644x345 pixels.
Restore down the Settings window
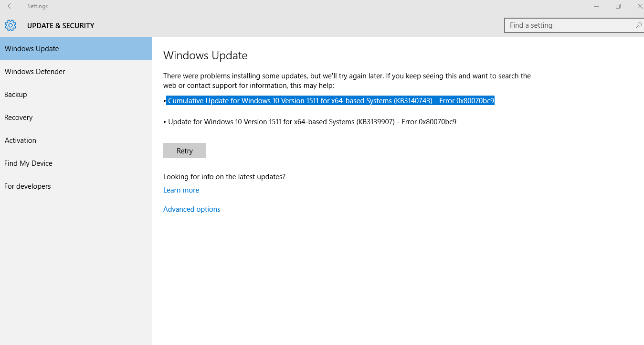tap(618, 6)
